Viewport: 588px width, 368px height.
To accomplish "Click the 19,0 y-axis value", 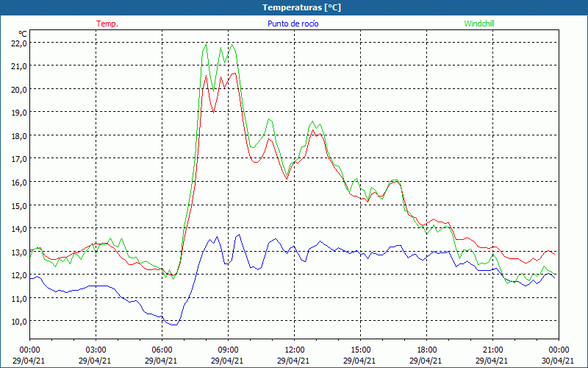I will coord(20,113).
